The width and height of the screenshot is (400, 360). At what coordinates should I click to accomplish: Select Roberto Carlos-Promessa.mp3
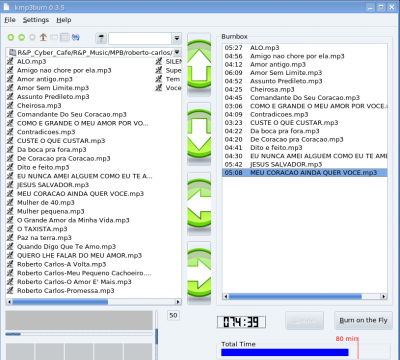point(66,290)
